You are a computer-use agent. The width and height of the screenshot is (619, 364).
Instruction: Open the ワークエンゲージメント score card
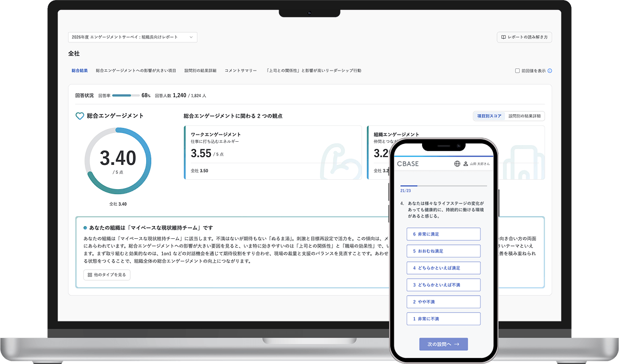273,152
